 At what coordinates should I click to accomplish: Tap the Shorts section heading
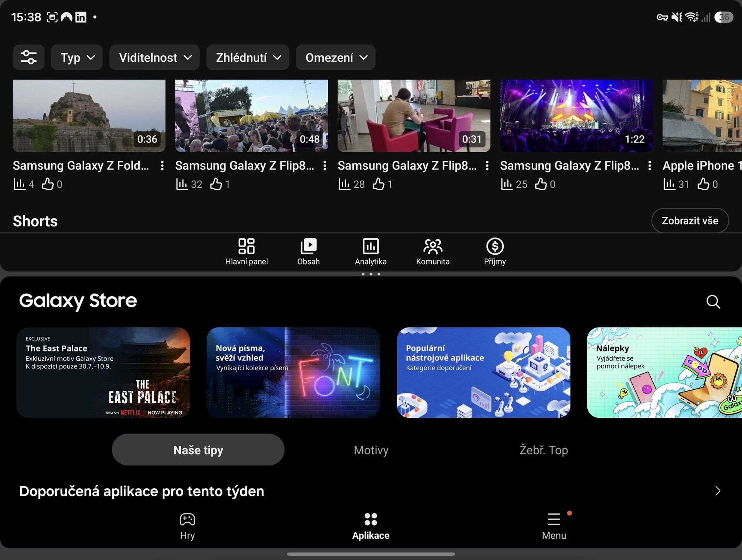(35, 221)
